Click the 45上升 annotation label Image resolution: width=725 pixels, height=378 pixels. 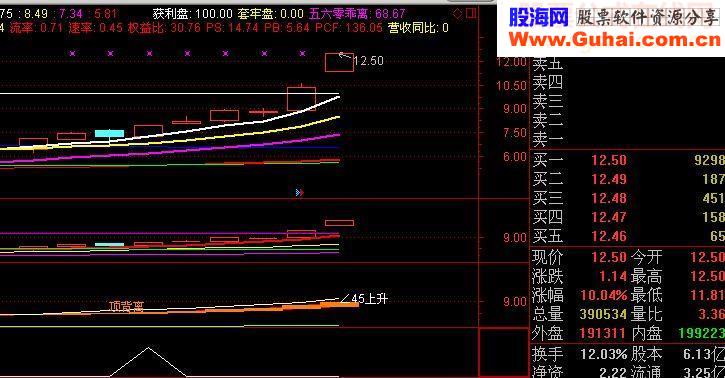[369, 299]
